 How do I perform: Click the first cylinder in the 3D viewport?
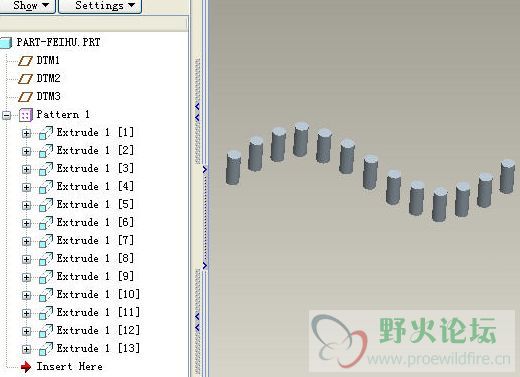233,168
